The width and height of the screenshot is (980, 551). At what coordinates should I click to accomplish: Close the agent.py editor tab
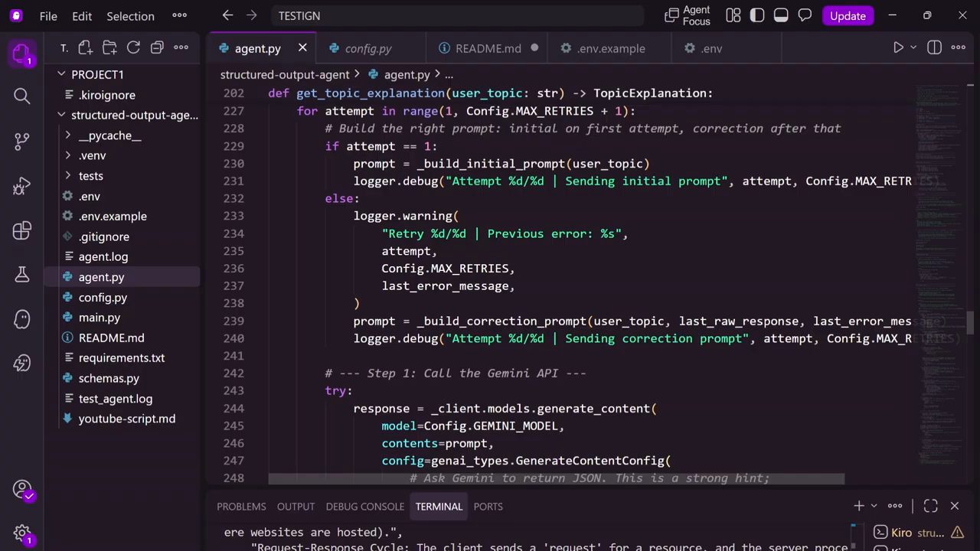pos(302,47)
